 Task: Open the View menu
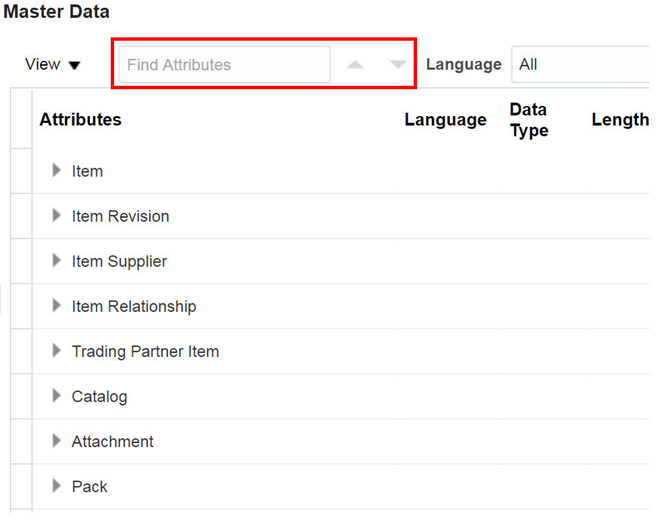53,65
